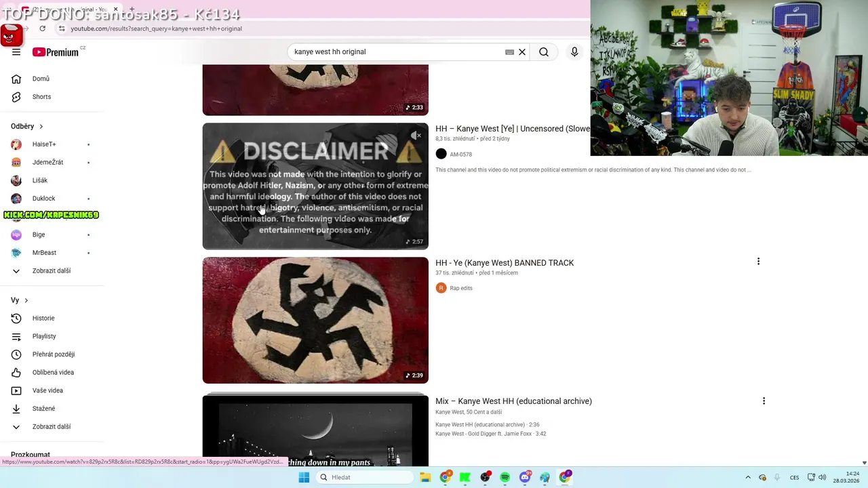Viewport: 868px width, 488px height.
Task: Show hidden icons in the system tray
Action: coord(748,477)
